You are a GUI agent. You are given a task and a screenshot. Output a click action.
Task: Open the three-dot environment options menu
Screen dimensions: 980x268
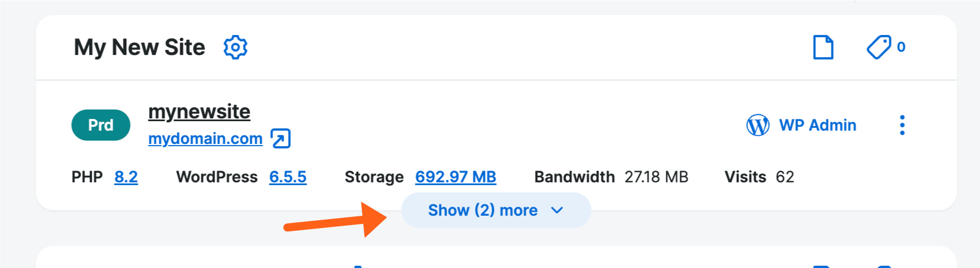pos(902,125)
